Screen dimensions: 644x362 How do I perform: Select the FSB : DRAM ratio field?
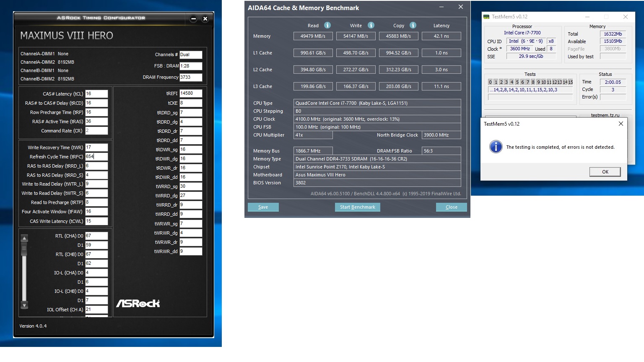(191, 66)
